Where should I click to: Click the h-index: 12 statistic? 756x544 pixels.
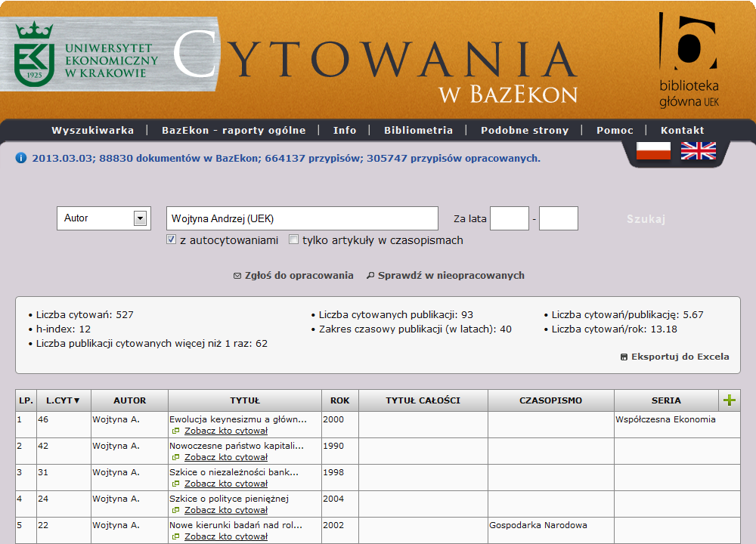tap(64, 329)
